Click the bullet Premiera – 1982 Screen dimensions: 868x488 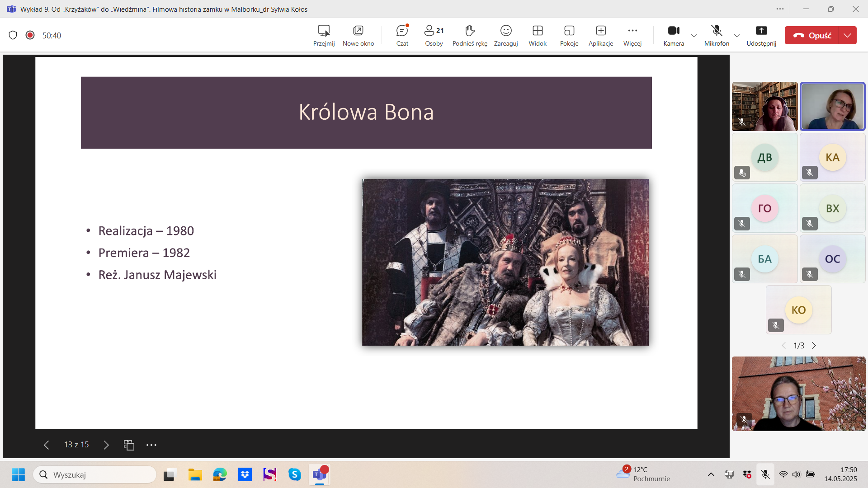click(x=144, y=253)
